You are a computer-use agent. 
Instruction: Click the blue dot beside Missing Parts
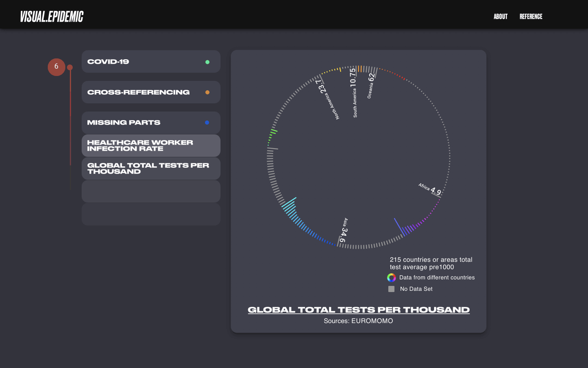[207, 123]
